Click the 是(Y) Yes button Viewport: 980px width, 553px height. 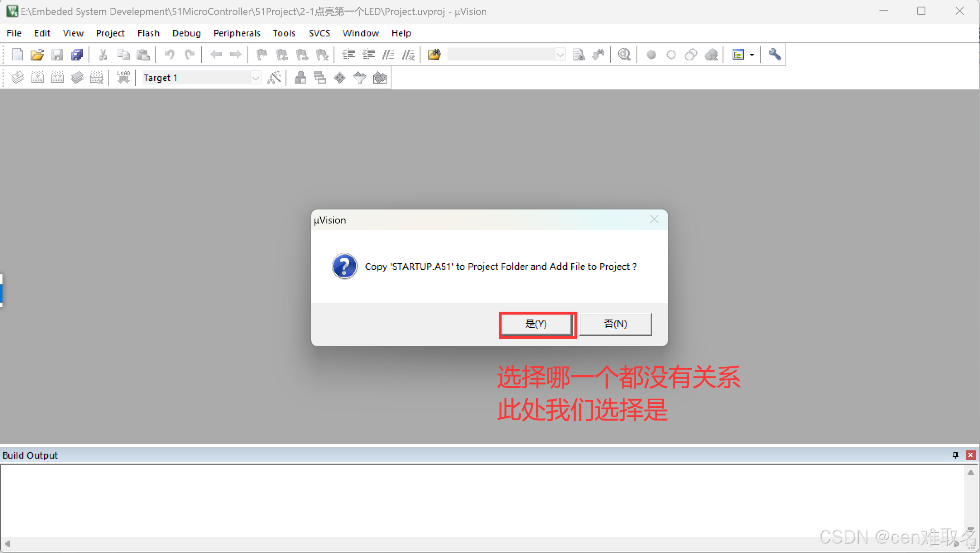[536, 324]
